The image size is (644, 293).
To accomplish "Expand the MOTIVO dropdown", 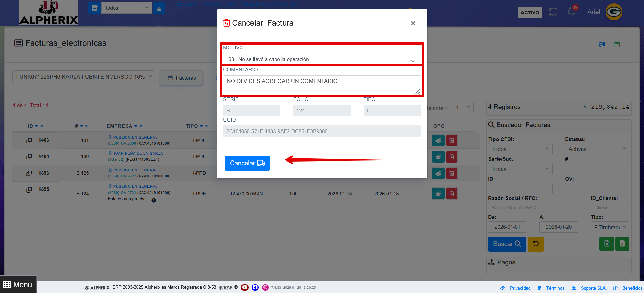I will coord(321,59).
